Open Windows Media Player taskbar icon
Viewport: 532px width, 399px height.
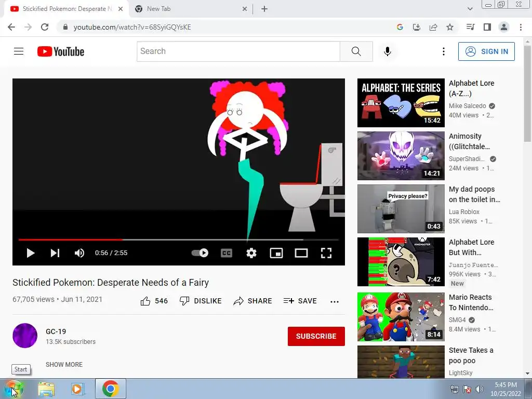pos(77,389)
